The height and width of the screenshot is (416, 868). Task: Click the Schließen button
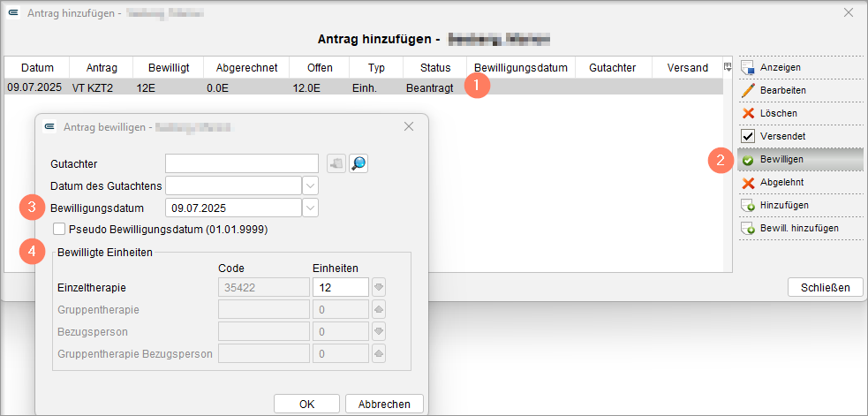coord(826,287)
